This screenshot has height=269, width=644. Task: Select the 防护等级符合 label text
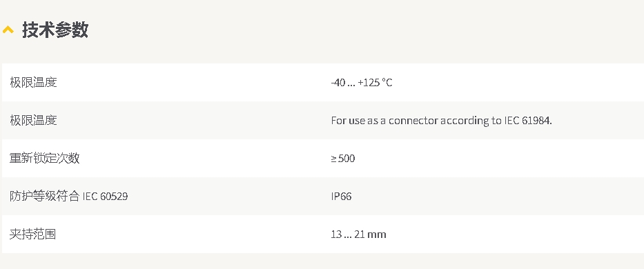tap(44, 197)
